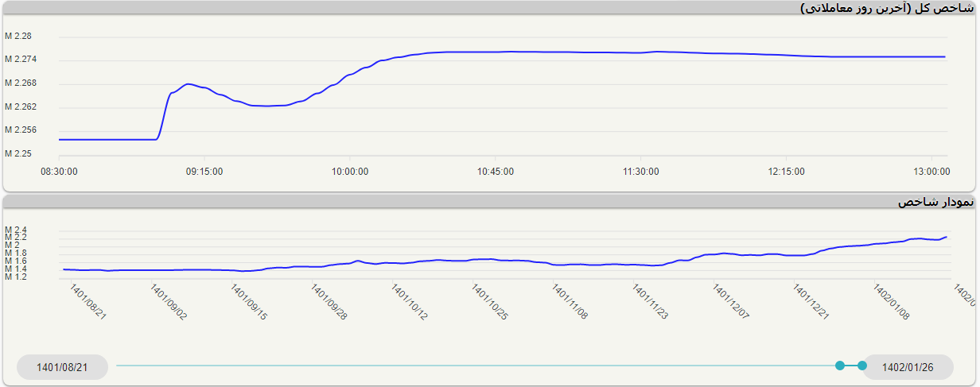Select the 12:15:00 time axis label
The width and height of the screenshot is (980, 387).
(x=787, y=171)
